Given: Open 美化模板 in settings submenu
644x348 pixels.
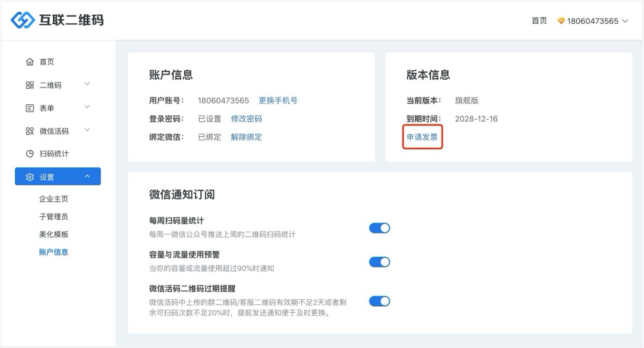Looking at the screenshot, I should tap(53, 234).
